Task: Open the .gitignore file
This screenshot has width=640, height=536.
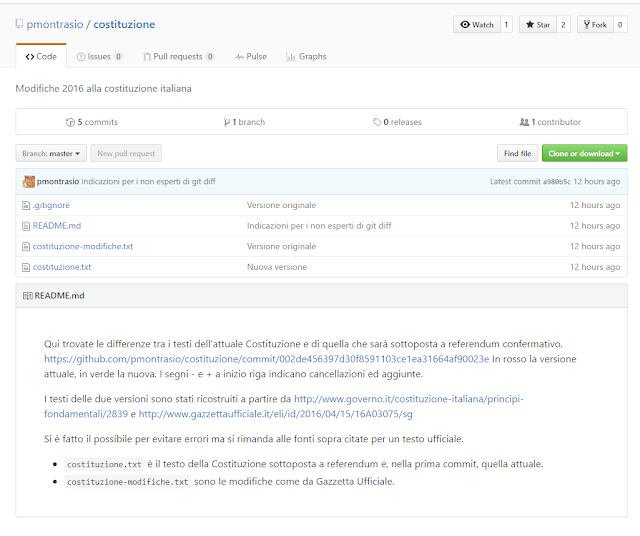Action: (x=51, y=205)
